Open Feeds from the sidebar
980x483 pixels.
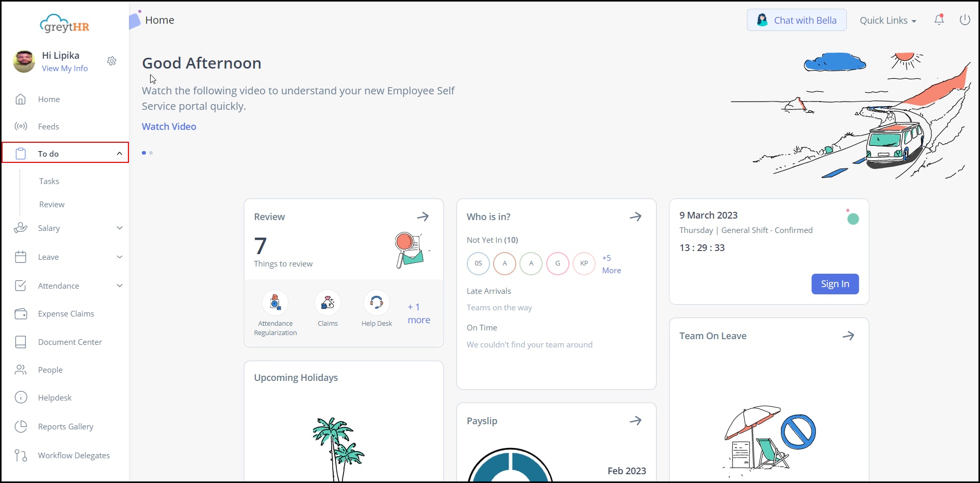click(48, 126)
